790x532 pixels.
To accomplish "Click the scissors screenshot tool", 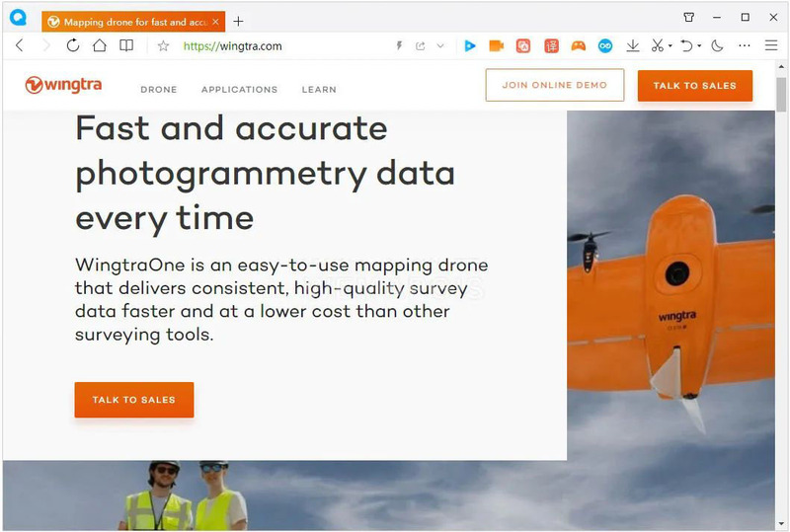I will pos(657,46).
